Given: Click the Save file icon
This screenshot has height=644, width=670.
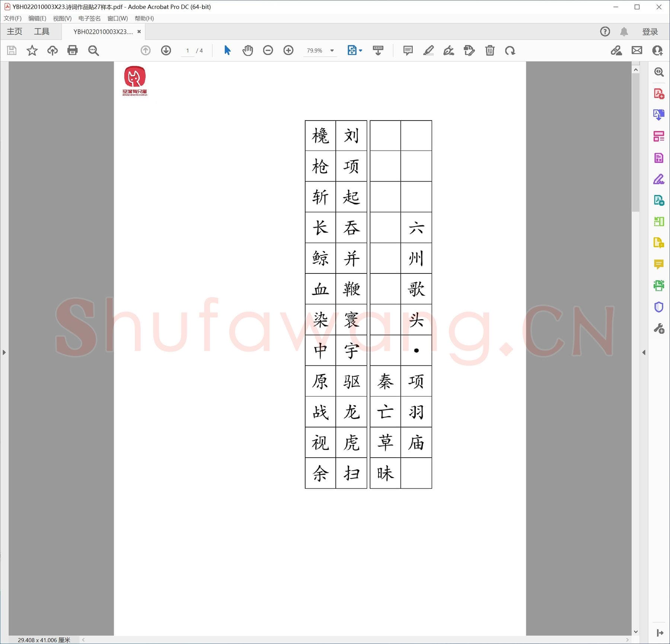Looking at the screenshot, I should [12, 50].
